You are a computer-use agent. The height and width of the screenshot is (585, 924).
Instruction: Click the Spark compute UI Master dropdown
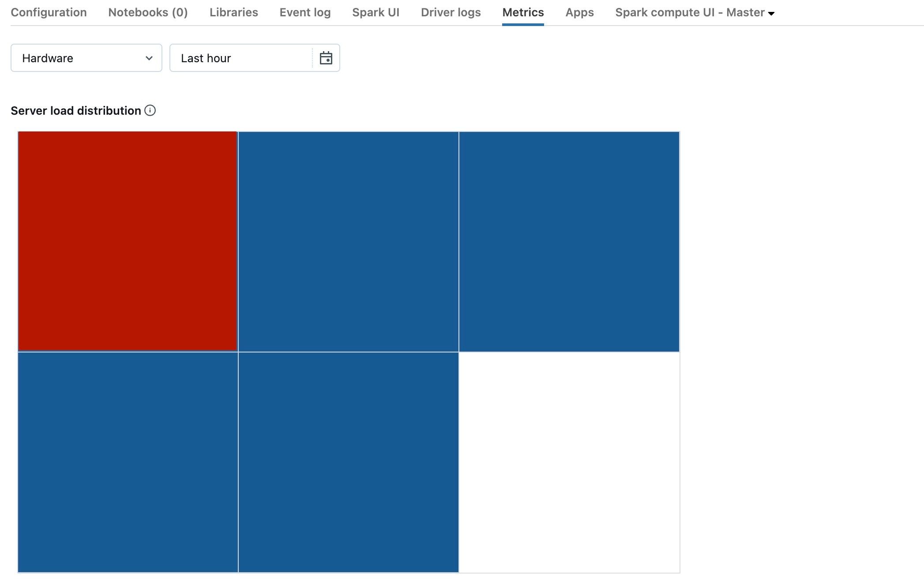pos(694,12)
